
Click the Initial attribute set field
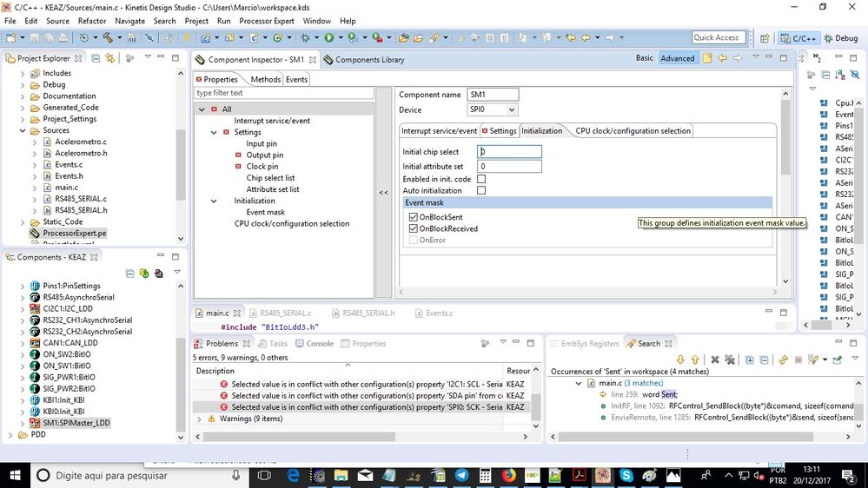[509, 166]
